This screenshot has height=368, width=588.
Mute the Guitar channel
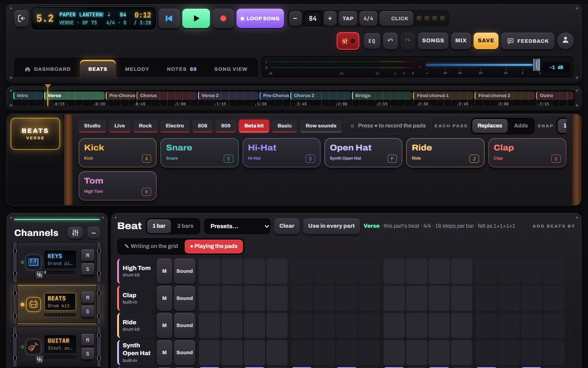pyautogui.click(x=87, y=340)
